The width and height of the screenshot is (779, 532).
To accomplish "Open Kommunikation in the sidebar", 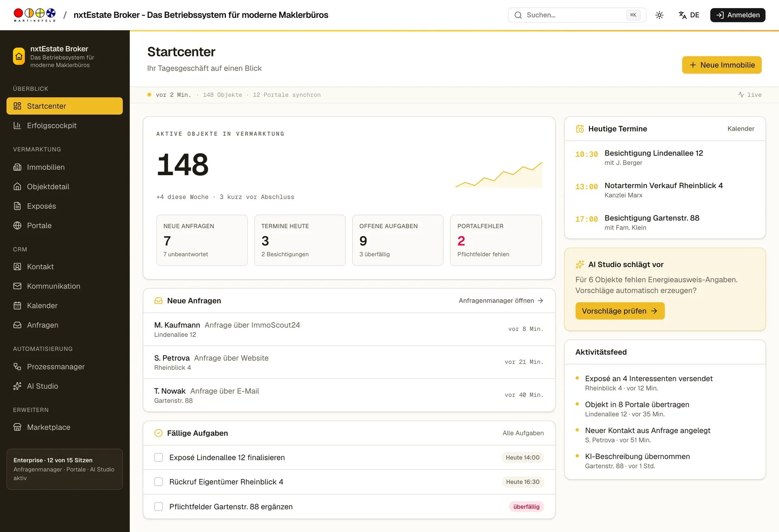I will pos(65,286).
